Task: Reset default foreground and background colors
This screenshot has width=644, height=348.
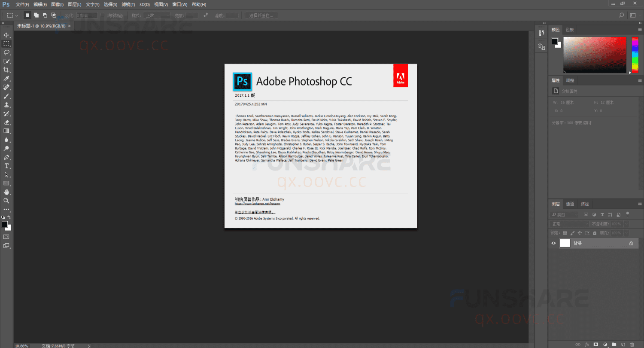Action: 3,217
